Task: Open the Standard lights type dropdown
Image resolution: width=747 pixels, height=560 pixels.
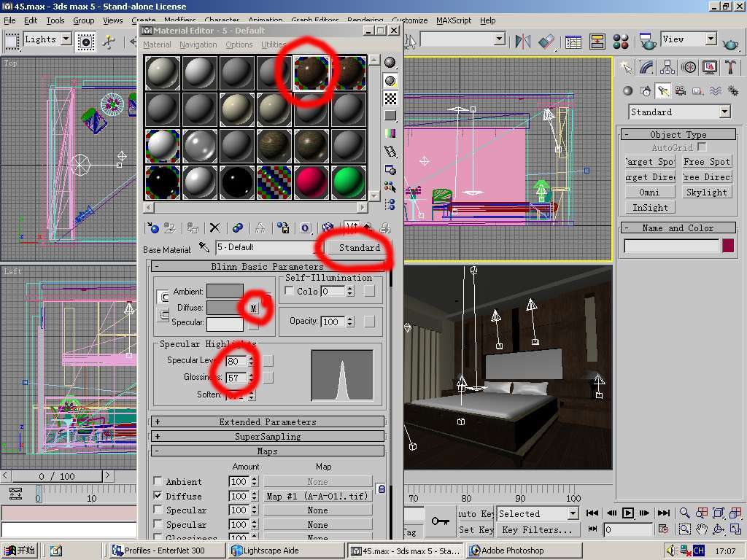Action: point(724,112)
